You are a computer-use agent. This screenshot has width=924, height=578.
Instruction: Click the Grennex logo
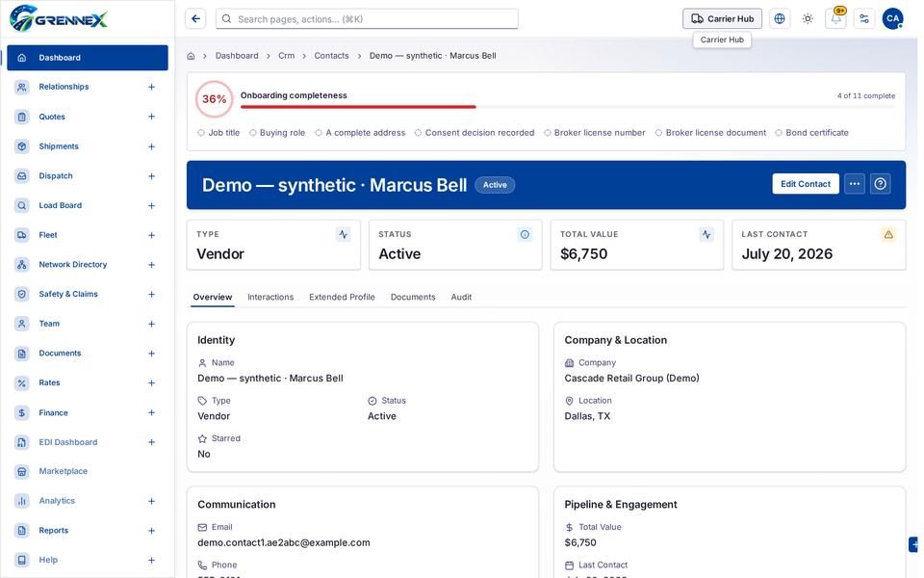[59, 18]
